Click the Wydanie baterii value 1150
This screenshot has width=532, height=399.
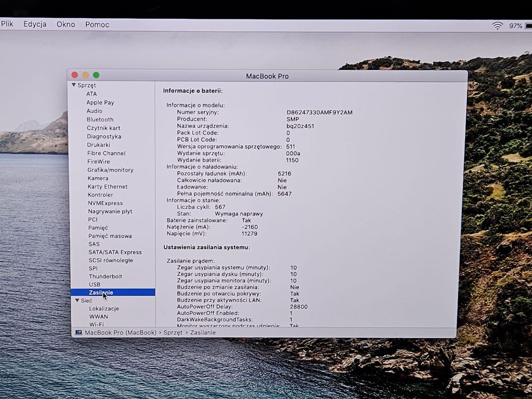pos(292,160)
